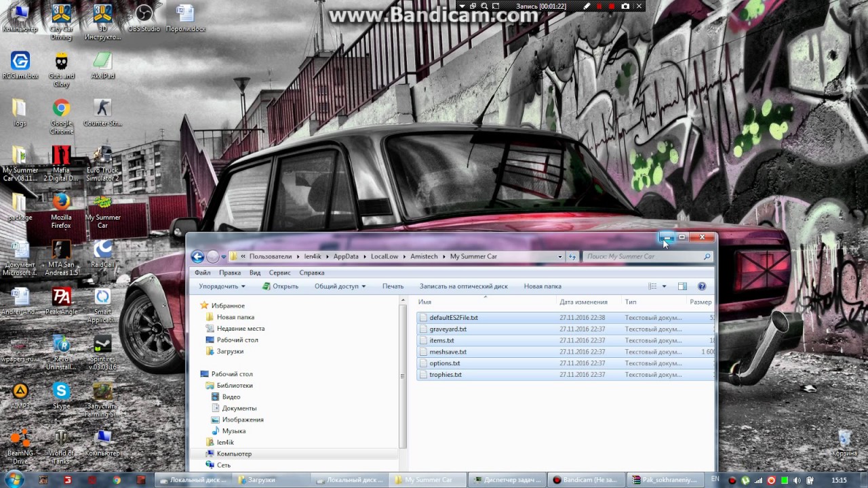Viewport: 868px width, 488px height.
Task: Select the RCGamebox desktop icon
Action: click(x=20, y=65)
